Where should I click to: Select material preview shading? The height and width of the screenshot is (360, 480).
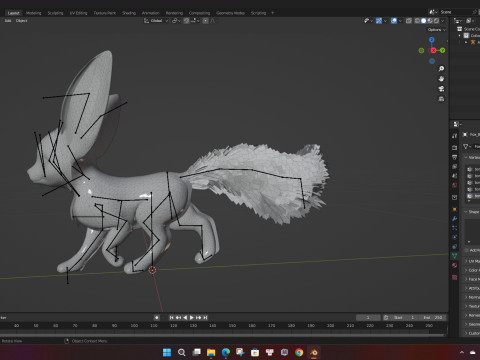point(430,21)
